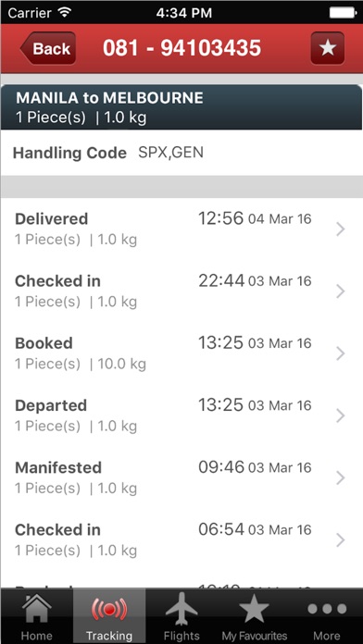Open the More three-dots tab
This screenshot has width=363, height=644.
click(327, 616)
